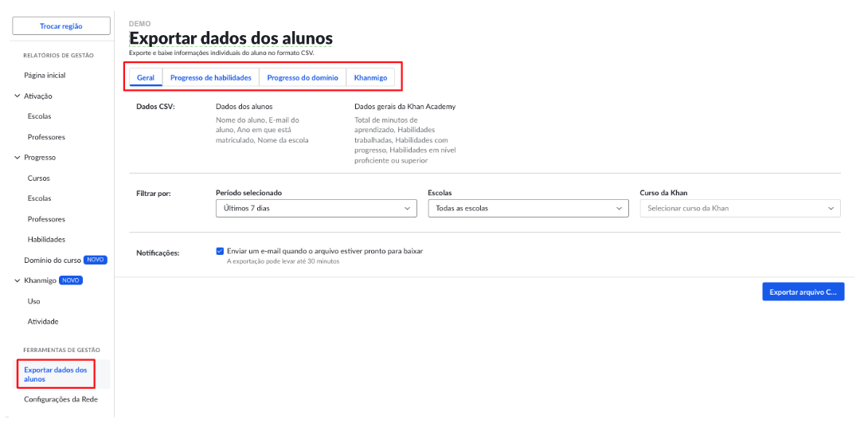Open Atividade under Khanmigo

pyautogui.click(x=43, y=321)
